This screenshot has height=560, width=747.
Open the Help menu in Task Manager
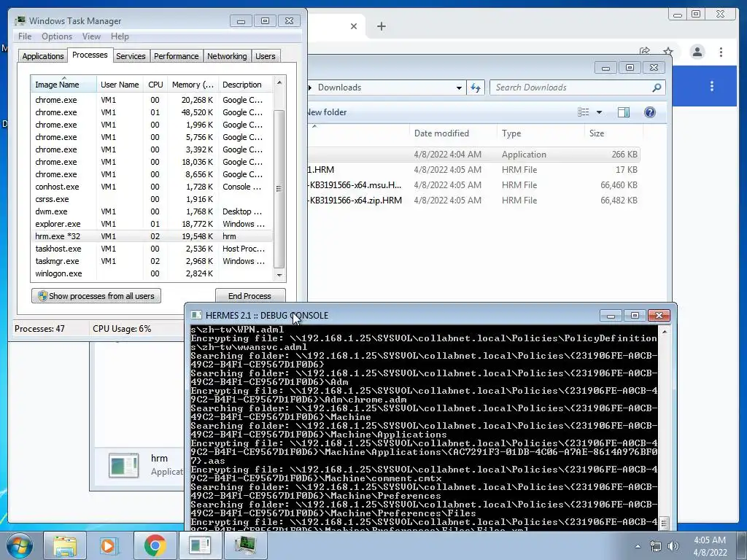click(120, 36)
